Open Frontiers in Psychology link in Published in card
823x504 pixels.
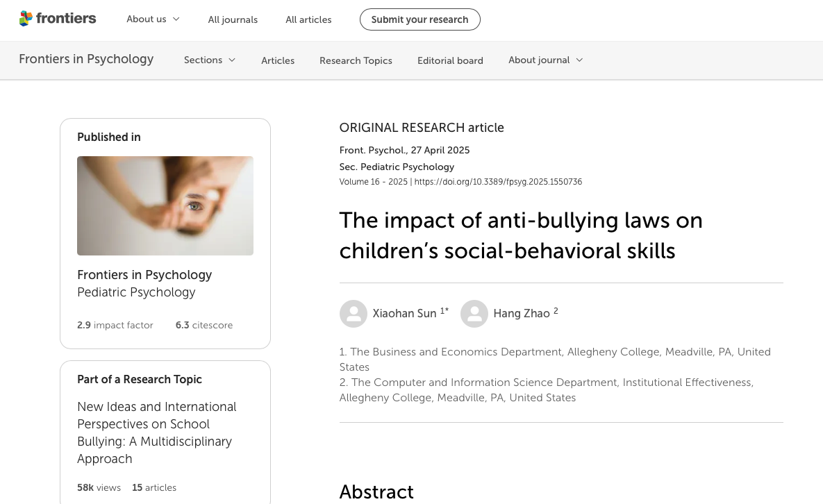point(144,275)
